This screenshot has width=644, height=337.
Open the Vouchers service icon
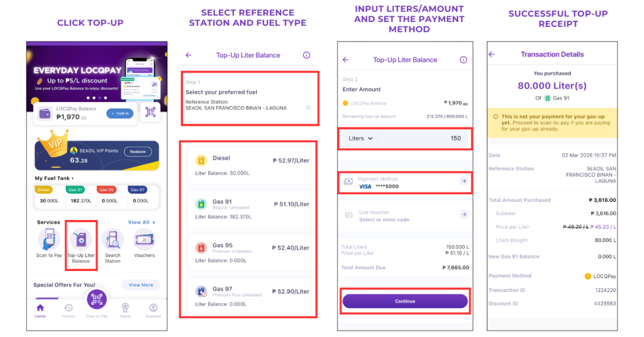coord(144,240)
